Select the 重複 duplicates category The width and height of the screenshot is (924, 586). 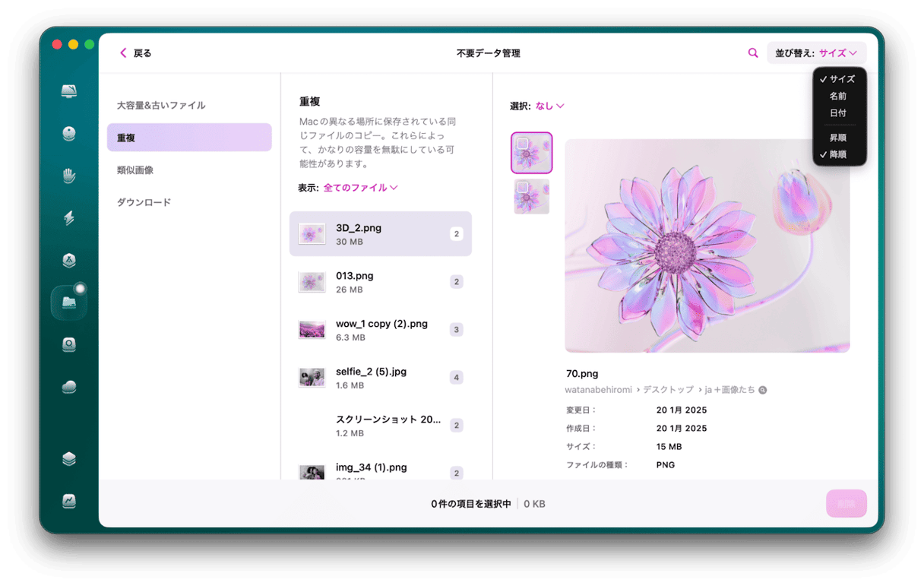point(189,138)
